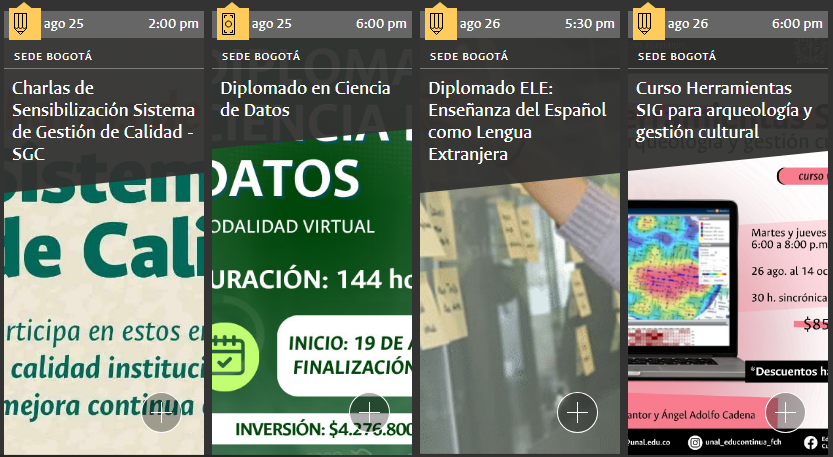Click 6:00 pm time on Ciencia de Datos card
The image size is (833, 457).
381,24
